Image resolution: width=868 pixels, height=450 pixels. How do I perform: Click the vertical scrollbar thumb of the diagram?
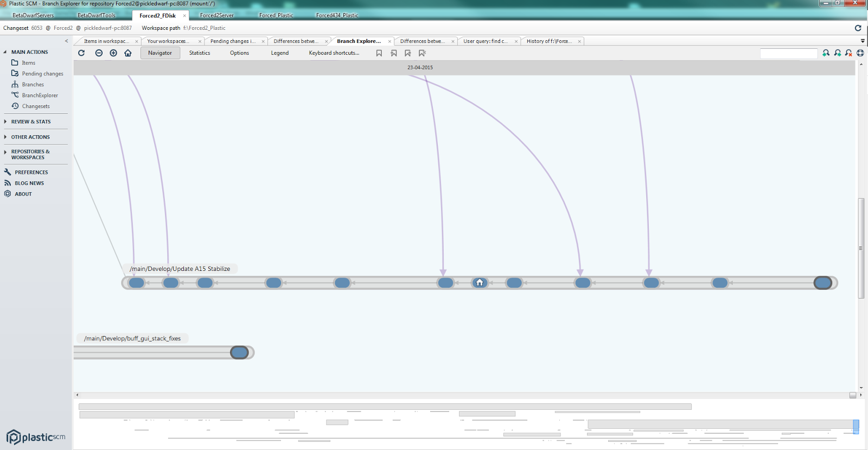coord(861,248)
